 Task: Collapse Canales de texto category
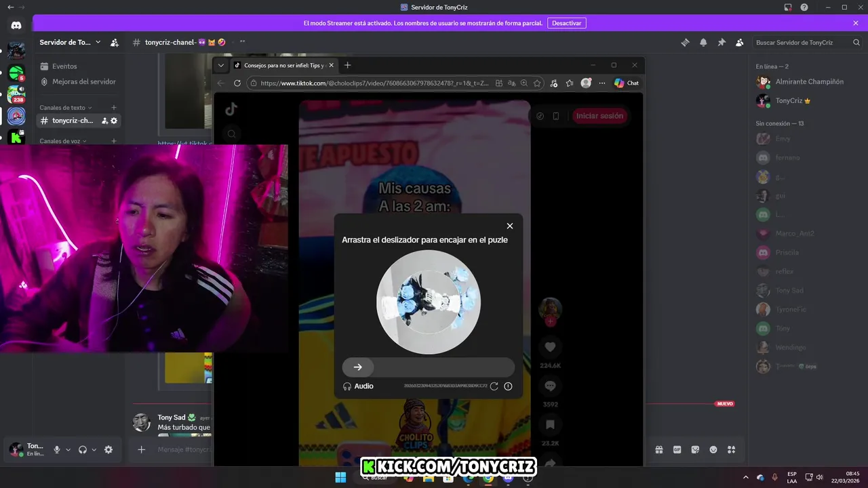66,108
